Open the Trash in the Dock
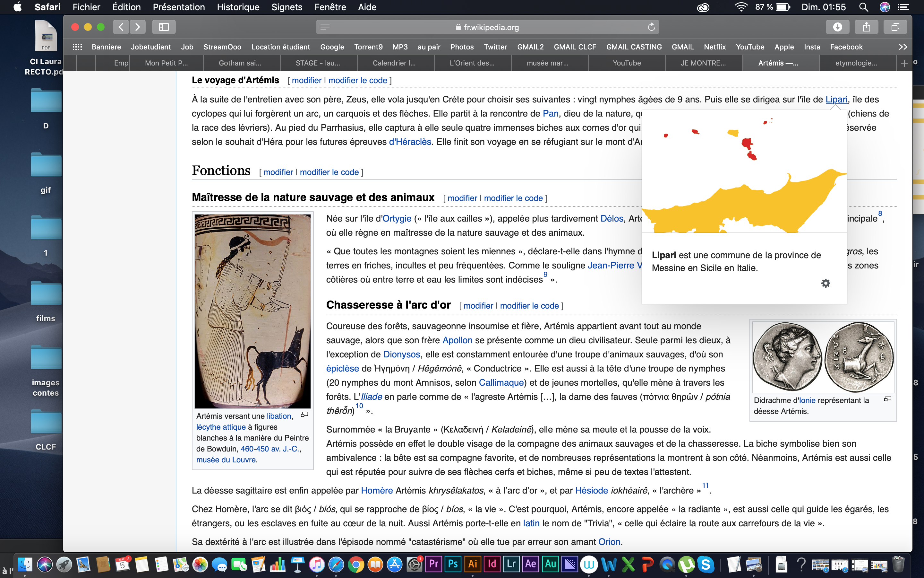This screenshot has height=578, width=924. coord(898,565)
